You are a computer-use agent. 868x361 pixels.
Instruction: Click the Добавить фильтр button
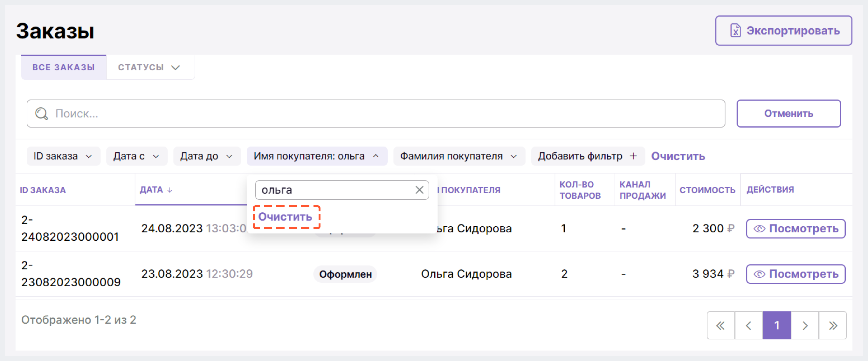pos(588,156)
